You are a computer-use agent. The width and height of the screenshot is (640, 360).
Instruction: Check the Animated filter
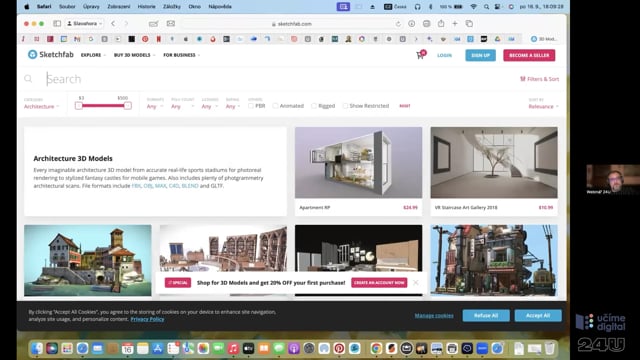[276, 106]
